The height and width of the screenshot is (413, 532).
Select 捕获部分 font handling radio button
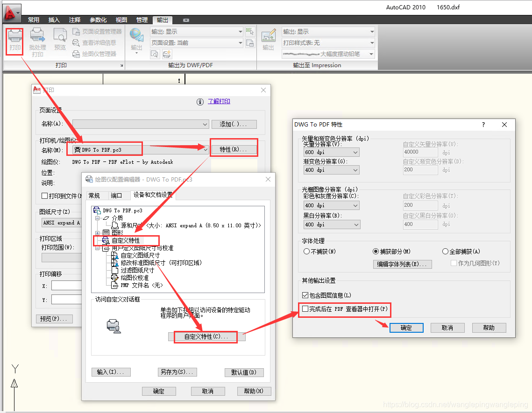(376, 251)
